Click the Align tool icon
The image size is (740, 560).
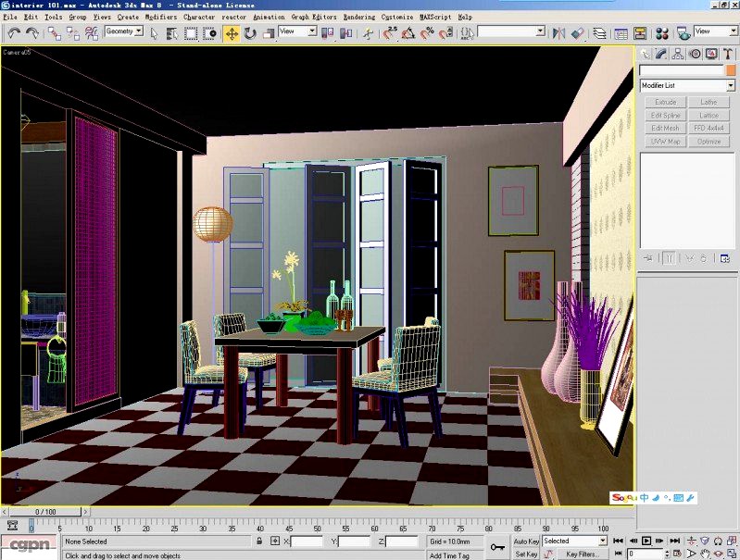tap(578, 33)
